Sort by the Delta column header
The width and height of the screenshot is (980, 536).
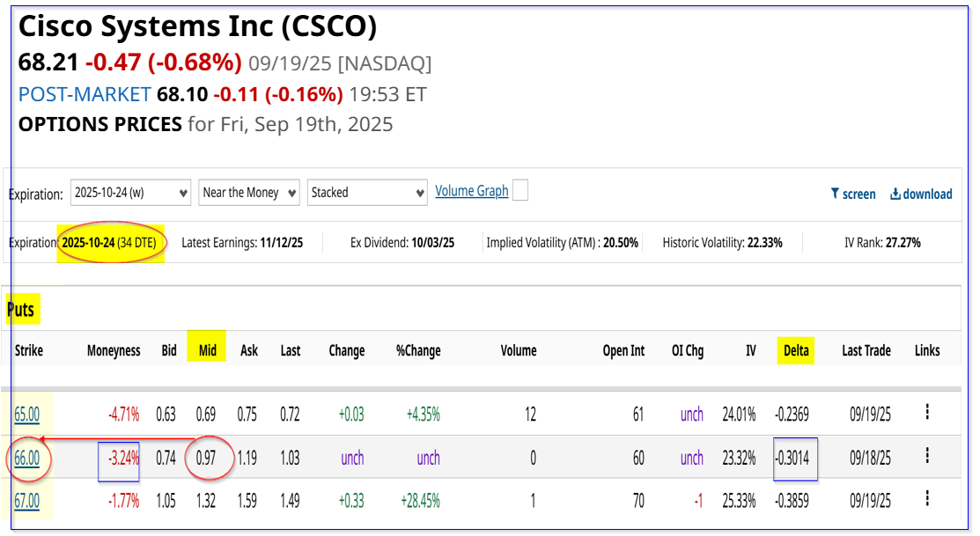tap(796, 350)
